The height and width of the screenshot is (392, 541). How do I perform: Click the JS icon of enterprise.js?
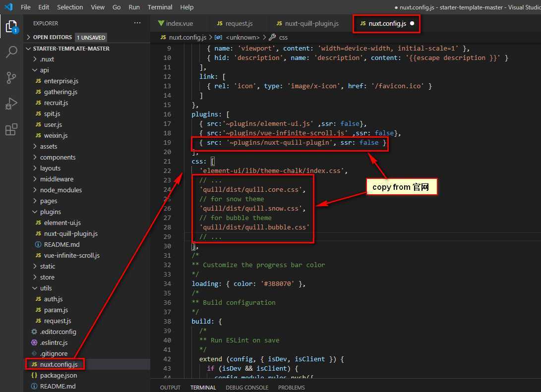point(38,81)
